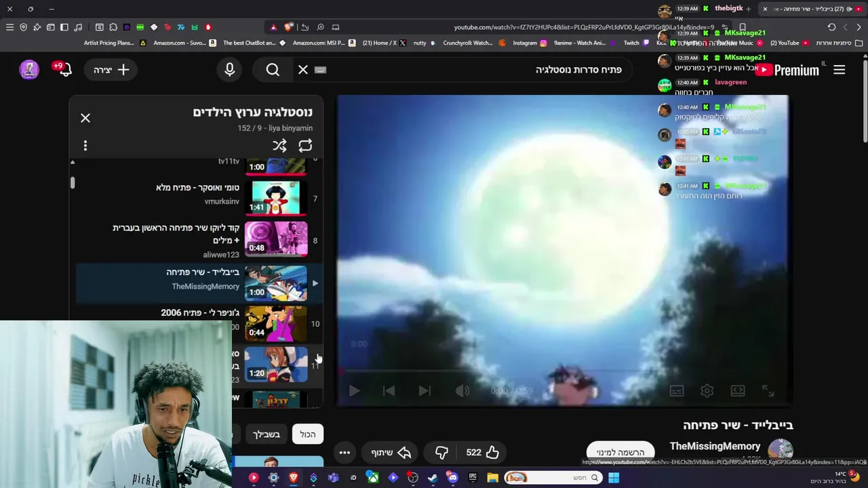Switch to the בייבלייד YouTube browser tab
The height and width of the screenshot is (488, 868).
pyautogui.click(x=814, y=9)
